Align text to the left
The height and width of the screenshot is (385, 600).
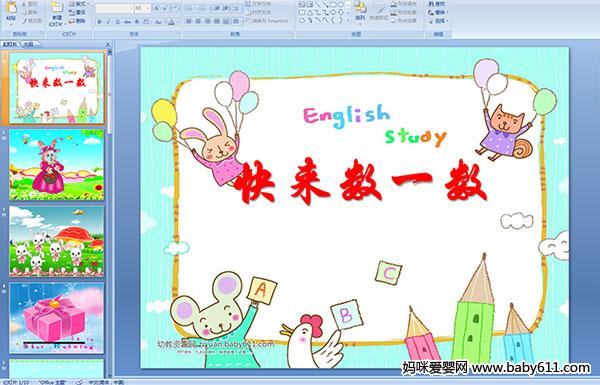[189, 21]
